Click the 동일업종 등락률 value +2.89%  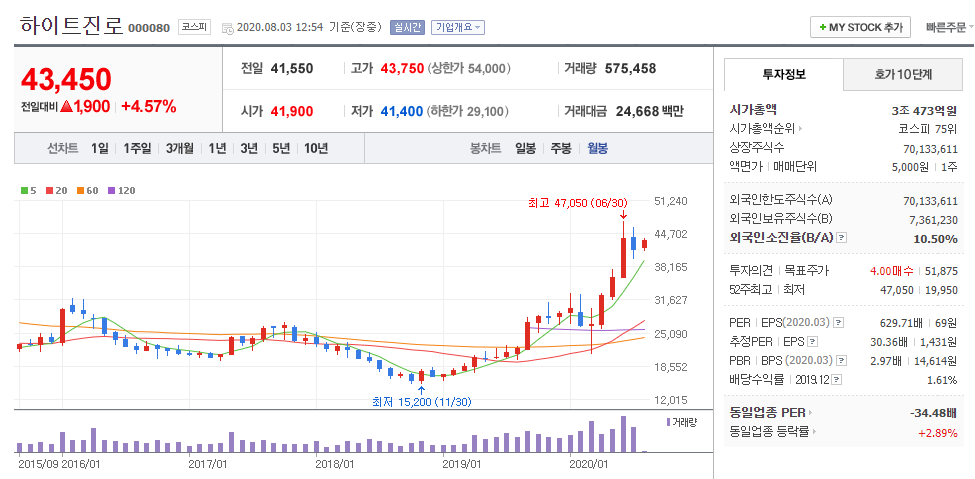click(x=938, y=433)
